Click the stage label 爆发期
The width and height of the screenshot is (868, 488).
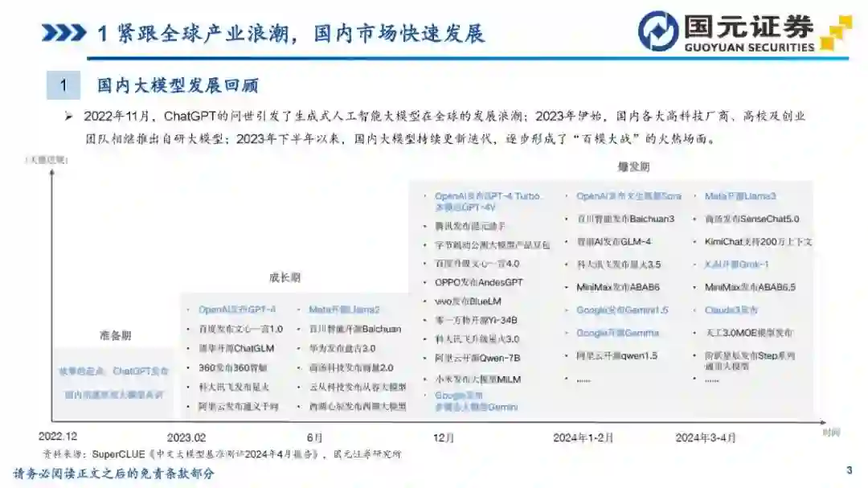coord(633,166)
